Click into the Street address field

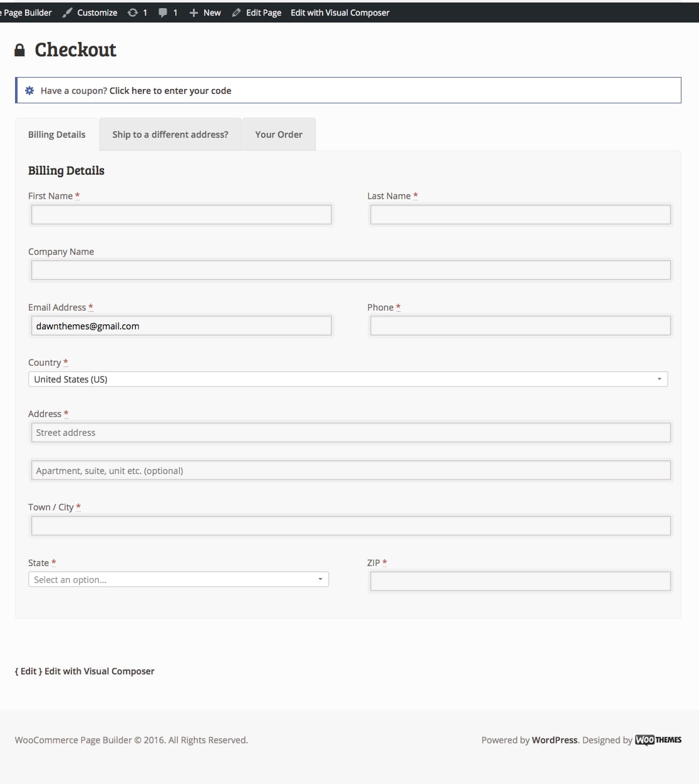351,433
